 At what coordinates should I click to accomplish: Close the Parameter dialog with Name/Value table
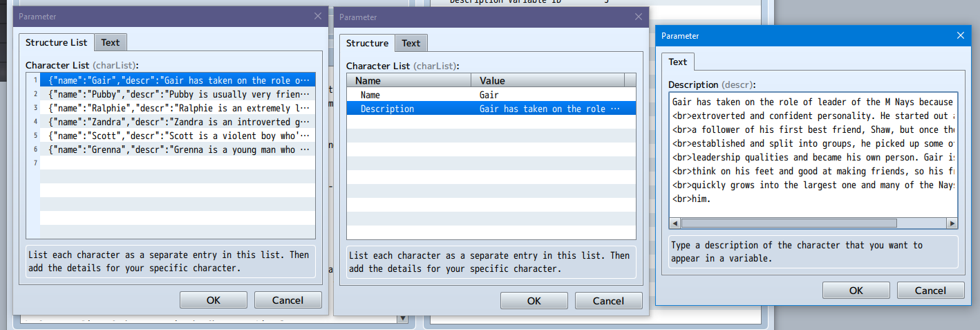click(639, 17)
